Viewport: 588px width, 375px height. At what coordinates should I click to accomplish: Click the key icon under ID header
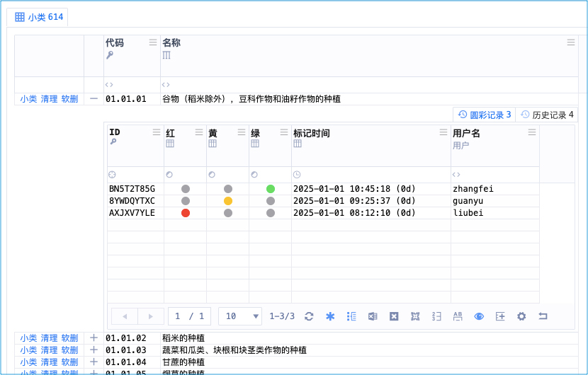click(113, 142)
